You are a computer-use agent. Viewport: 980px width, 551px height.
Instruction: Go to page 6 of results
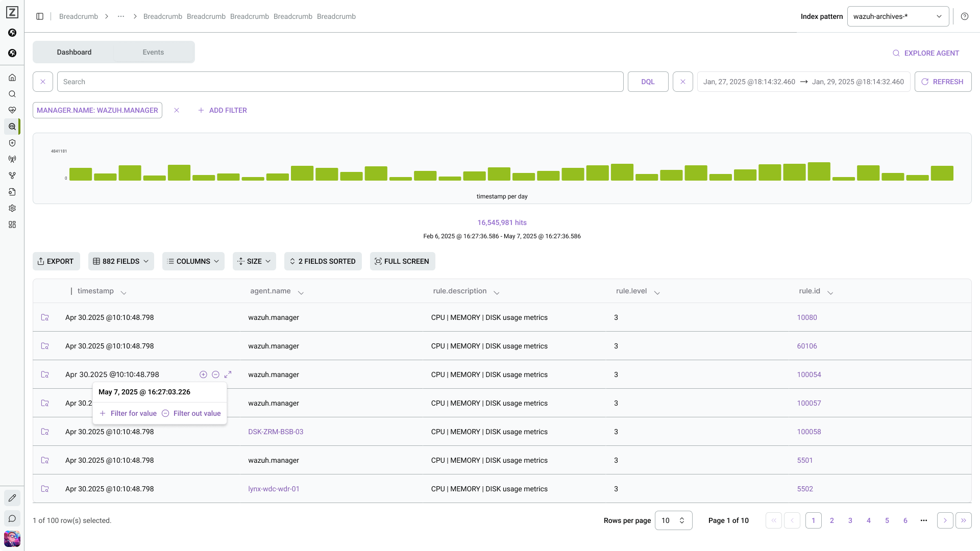pyautogui.click(x=905, y=520)
